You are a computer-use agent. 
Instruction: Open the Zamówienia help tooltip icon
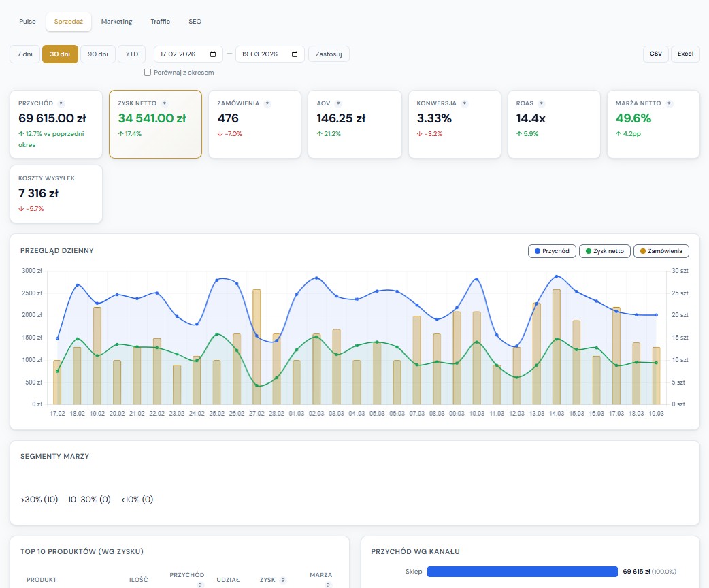[x=267, y=103]
